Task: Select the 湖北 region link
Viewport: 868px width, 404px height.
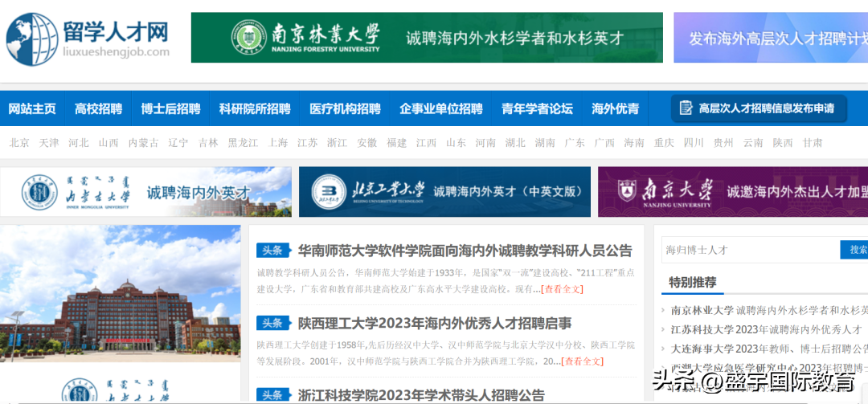Action: coord(515,143)
